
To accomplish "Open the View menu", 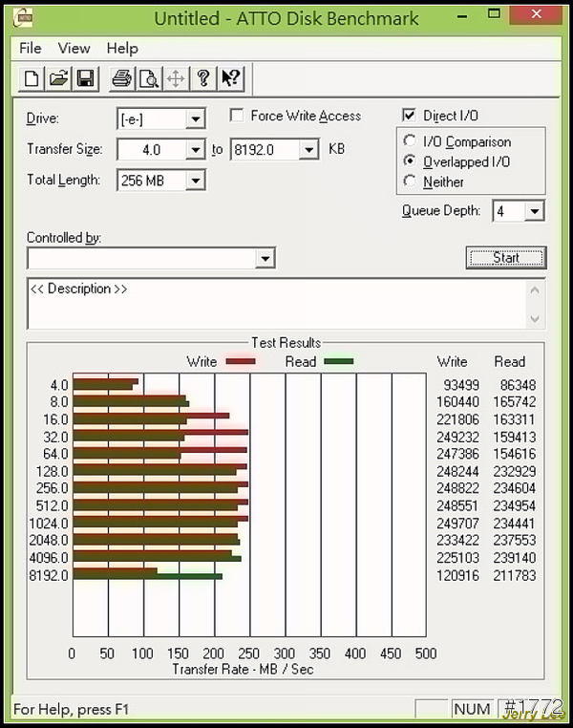I will [x=74, y=49].
